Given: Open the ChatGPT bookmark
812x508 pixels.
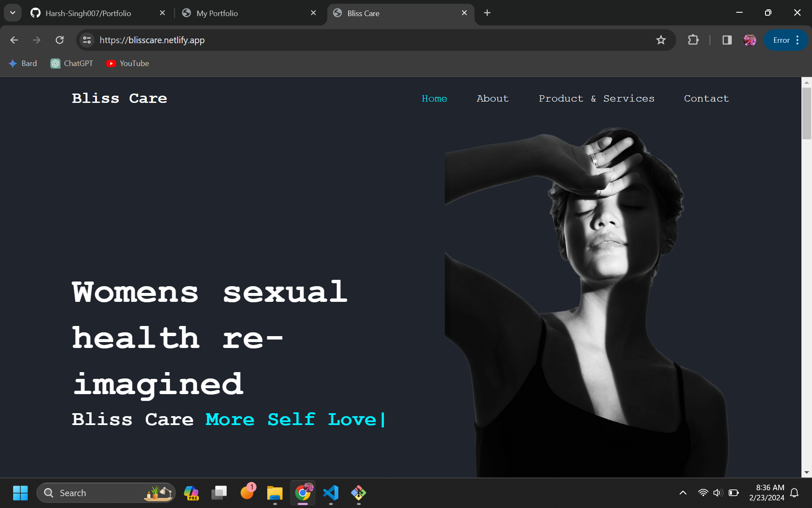Looking at the screenshot, I should click(72, 63).
